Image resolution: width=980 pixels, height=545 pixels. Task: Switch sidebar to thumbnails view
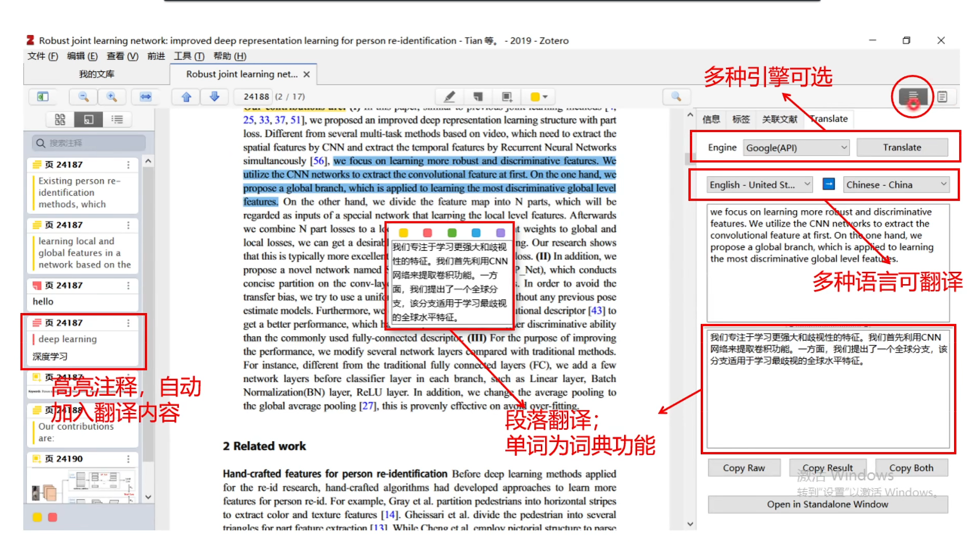[60, 119]
